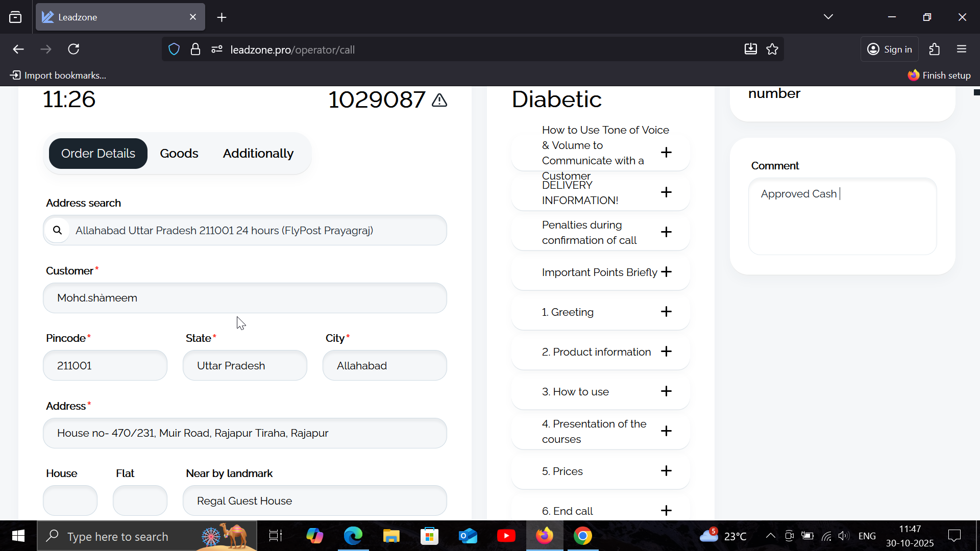Reload the page with refresh icon
Viewport: 980px width, 551px height.
[74, 49]
